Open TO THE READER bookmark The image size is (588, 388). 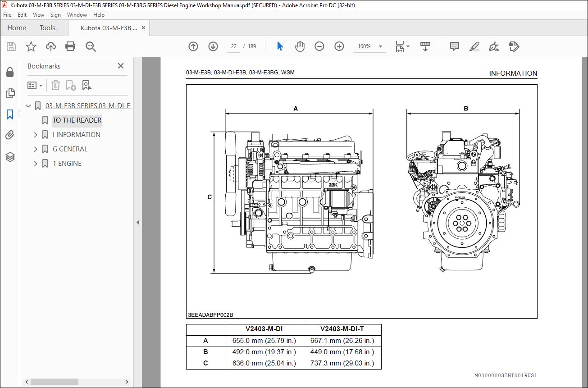(x=77, y=120)
